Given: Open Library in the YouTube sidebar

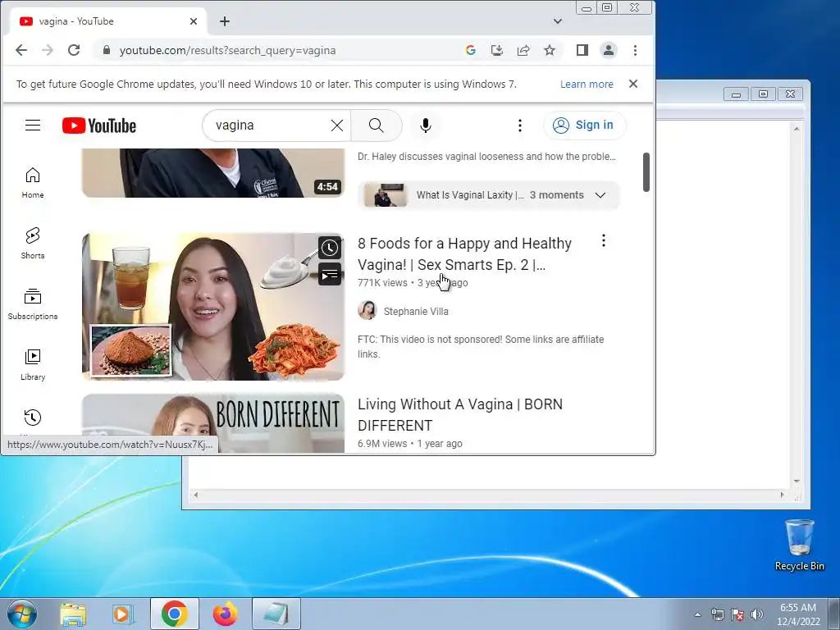Looking at the screenshot, I should click(x=33, y=365).
